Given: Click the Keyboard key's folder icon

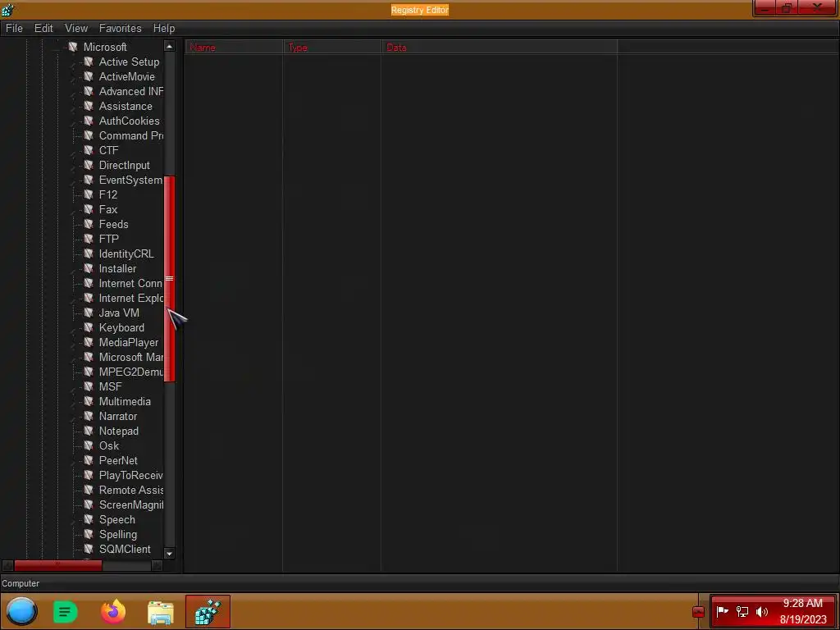Looking at the screenshot, I should coord(89,327).
